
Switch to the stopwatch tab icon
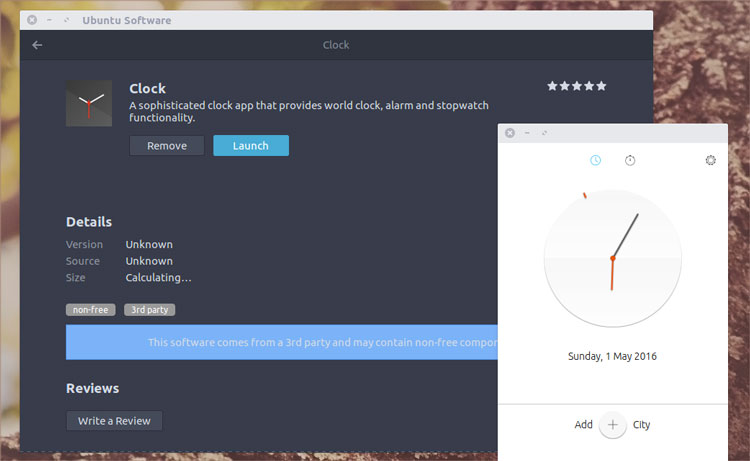630,160
